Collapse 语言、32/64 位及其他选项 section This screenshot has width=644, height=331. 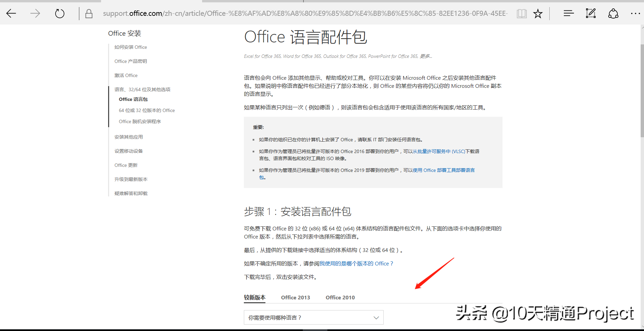(x=142, y=89)
